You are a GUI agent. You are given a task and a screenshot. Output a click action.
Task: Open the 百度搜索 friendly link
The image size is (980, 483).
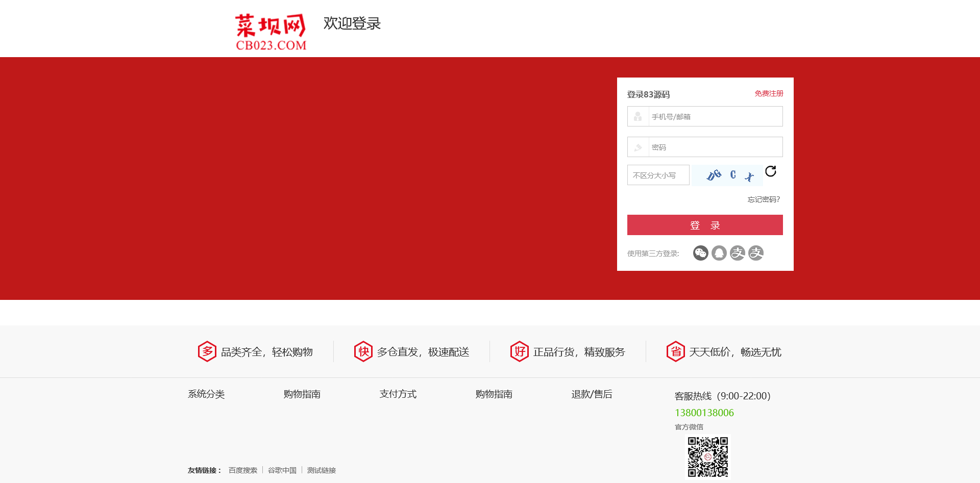[x=243, y=470]
